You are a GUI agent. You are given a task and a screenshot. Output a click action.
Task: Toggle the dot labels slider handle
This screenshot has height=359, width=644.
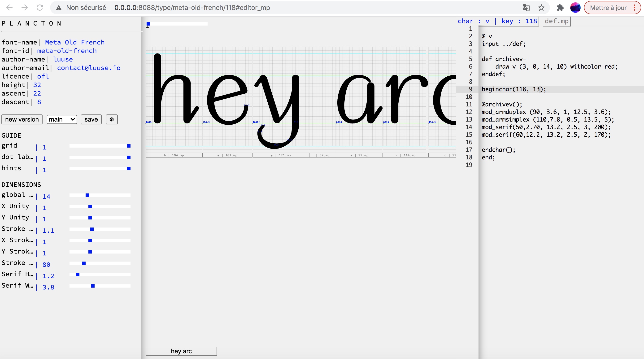coord(129,157)
